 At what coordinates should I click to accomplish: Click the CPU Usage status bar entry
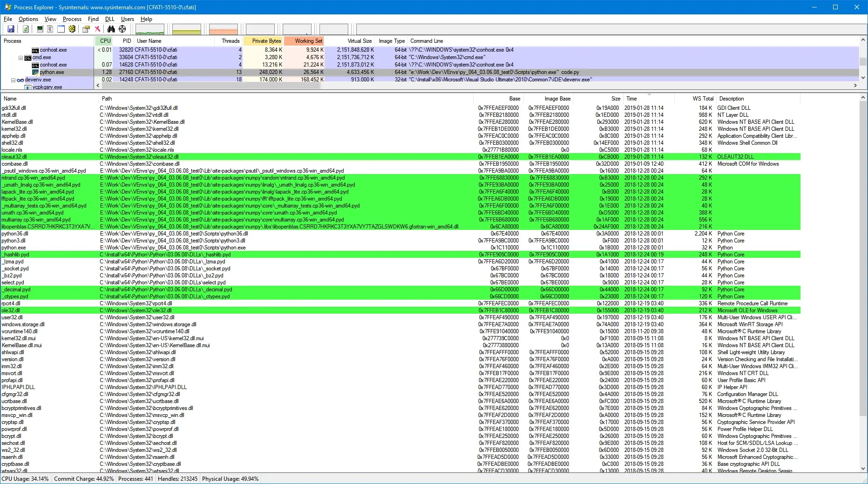25,479
